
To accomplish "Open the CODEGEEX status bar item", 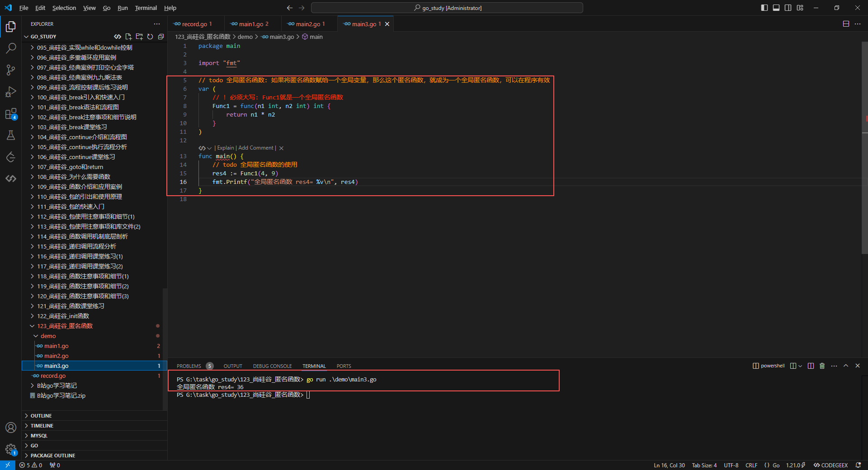I will click(x=830, y=465).
